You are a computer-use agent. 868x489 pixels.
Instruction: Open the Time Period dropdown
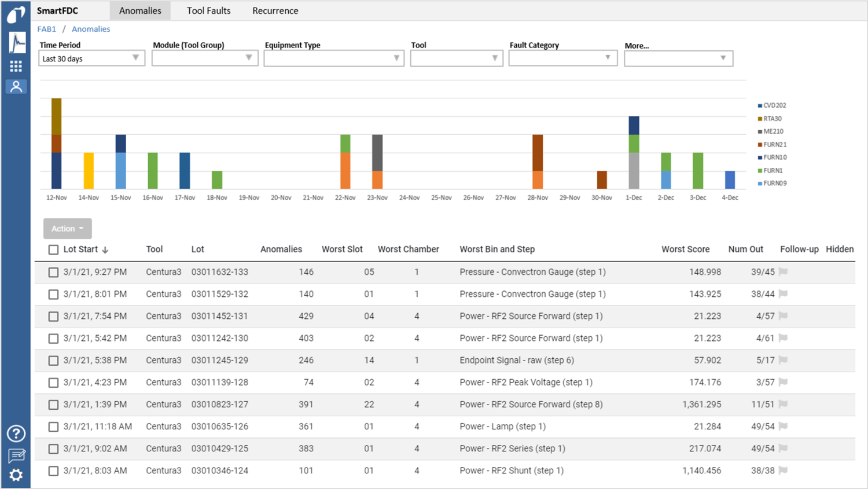click(x=91, y=58)
